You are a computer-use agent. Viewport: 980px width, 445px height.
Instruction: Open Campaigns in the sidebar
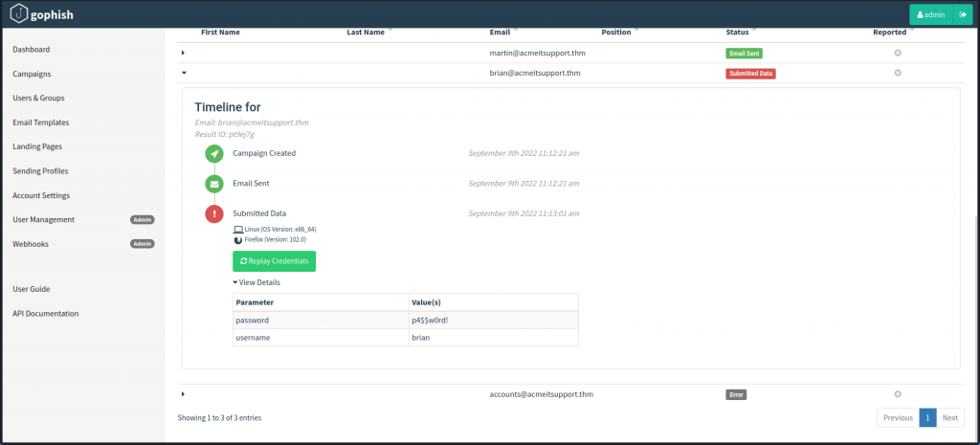click(32, 74)
